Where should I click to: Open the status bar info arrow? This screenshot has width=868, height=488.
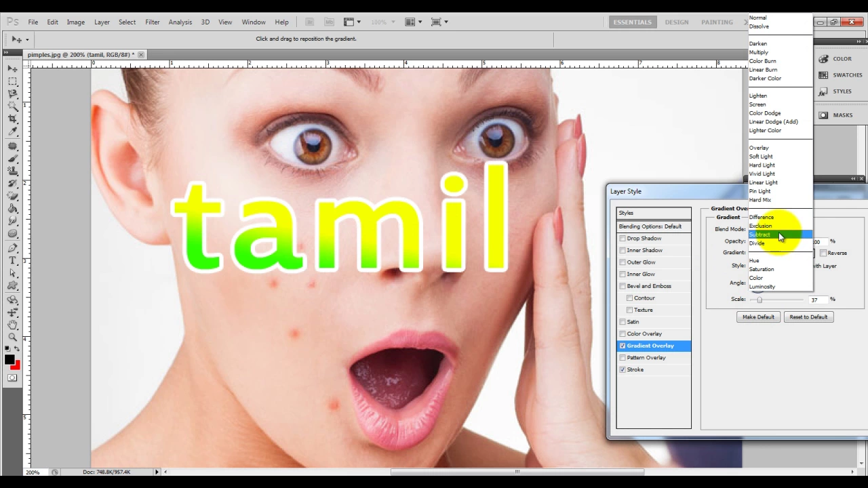tap(157, 472)
